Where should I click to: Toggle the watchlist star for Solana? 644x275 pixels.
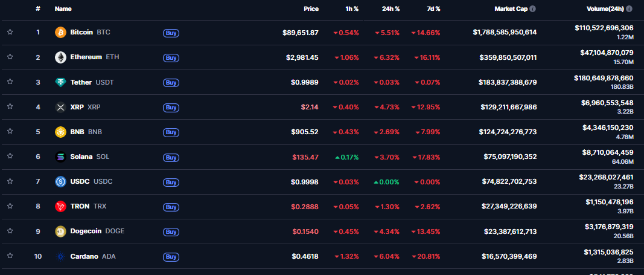[x=10, y=157]
